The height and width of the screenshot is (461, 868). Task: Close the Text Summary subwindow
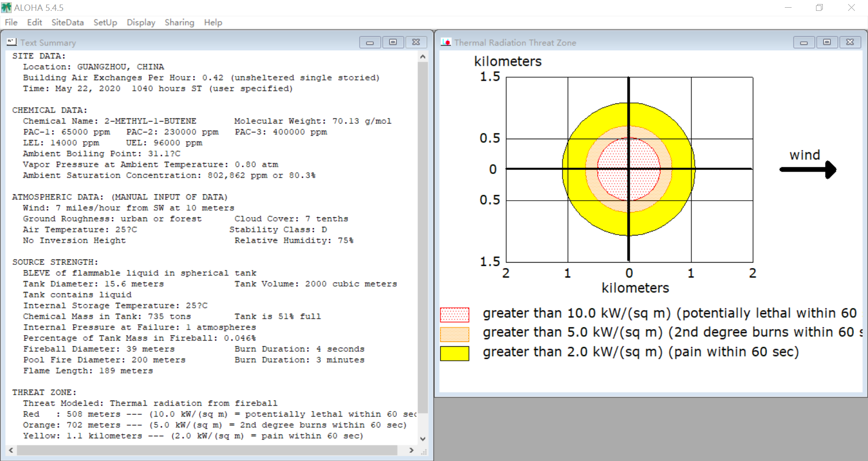coord(416,42)
